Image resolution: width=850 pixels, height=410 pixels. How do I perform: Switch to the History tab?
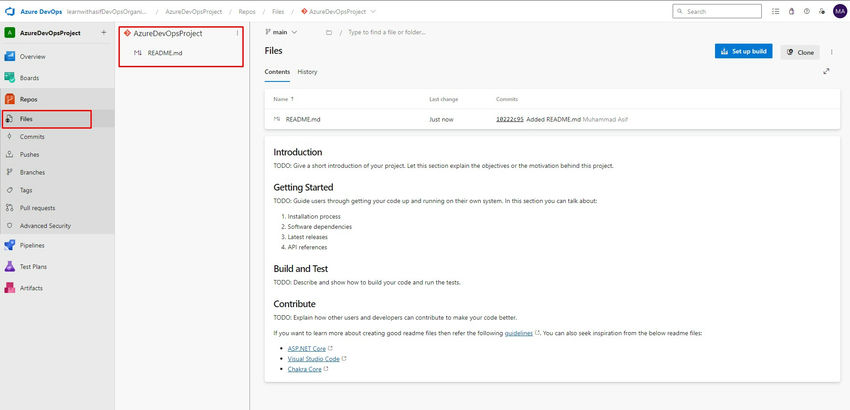(x=307, y=72)
